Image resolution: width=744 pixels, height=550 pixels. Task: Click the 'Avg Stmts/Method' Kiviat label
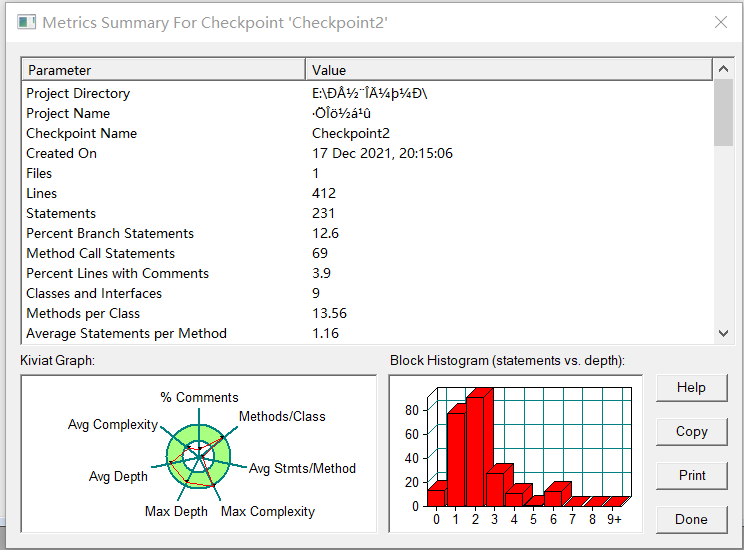[302, 469]
